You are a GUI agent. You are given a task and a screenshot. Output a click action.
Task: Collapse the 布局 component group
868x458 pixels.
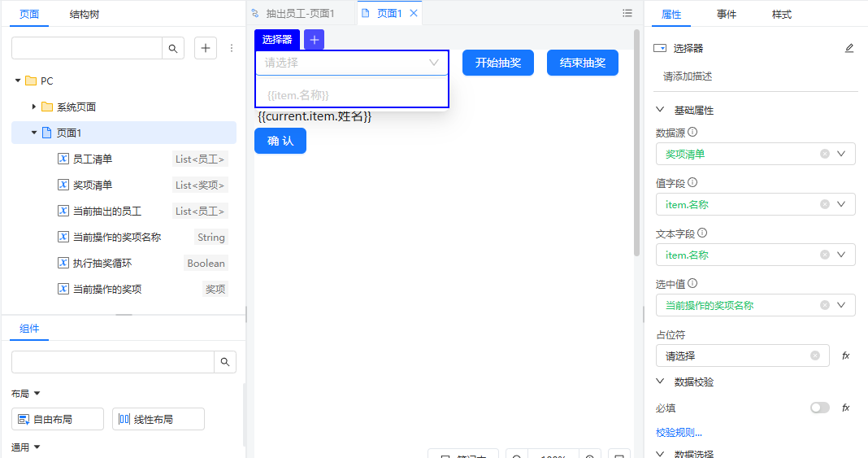pos(37,393)
